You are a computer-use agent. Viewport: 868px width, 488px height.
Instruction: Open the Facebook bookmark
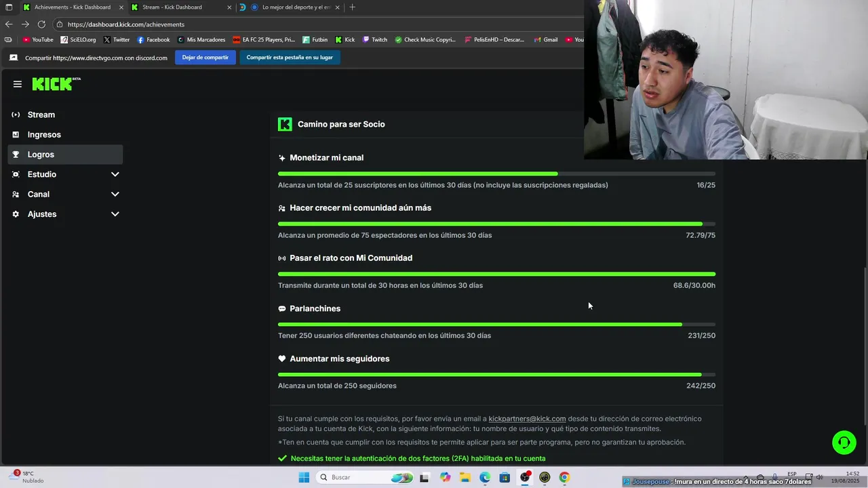click(x=153, y=40)
